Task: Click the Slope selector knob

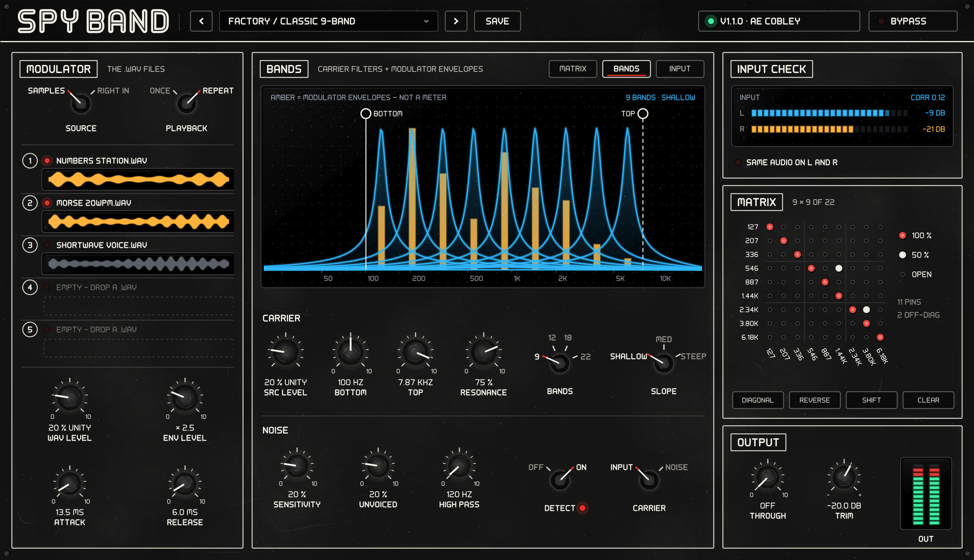Action: point(664,363)
